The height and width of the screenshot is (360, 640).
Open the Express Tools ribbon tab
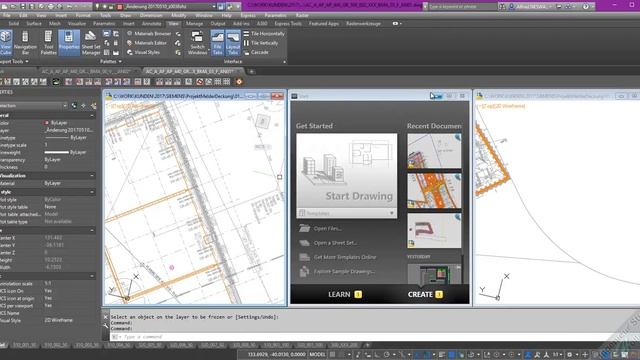tap(288, 24)
